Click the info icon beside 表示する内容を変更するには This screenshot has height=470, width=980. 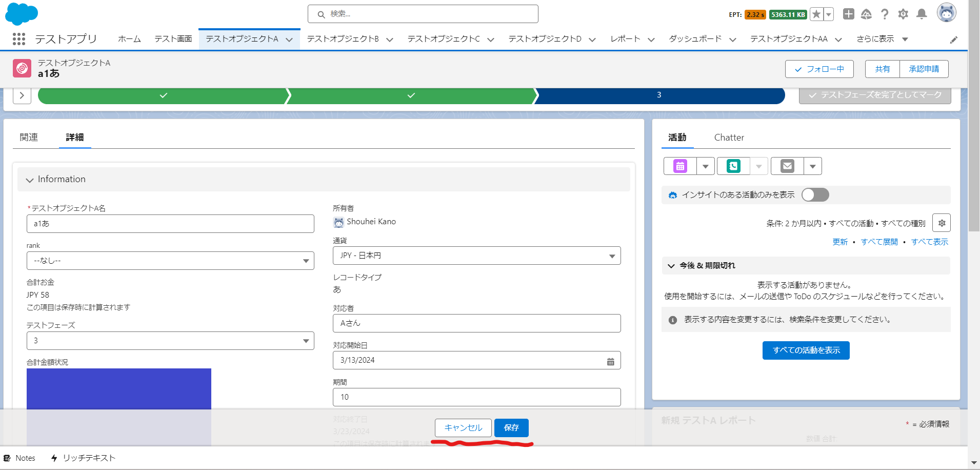(x=673, y=320)
